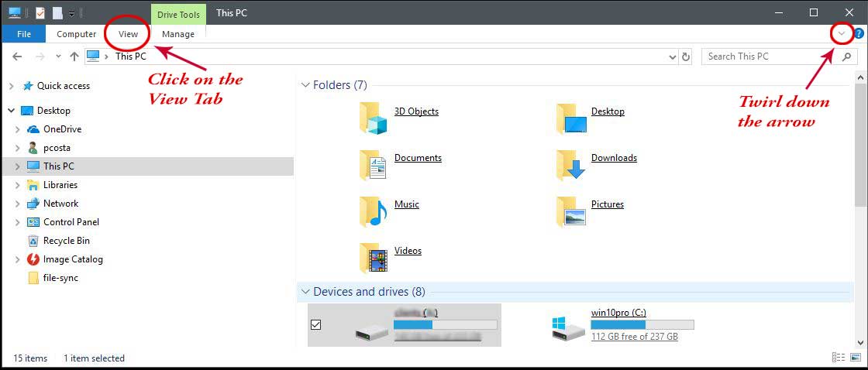Expand the Network tree node
Viewport: 868px width, 370px height.
[18, 204]
